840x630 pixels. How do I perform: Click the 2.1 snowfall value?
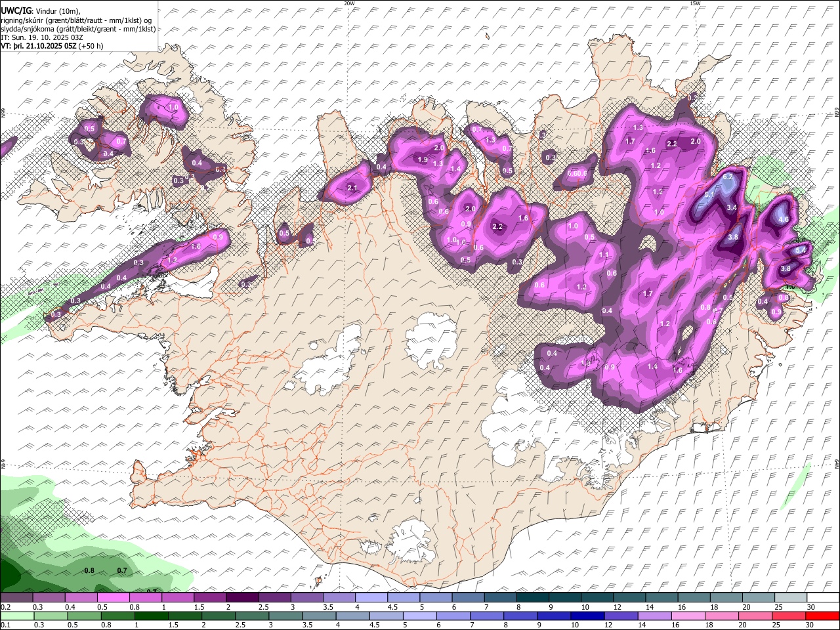click(352, 188)
